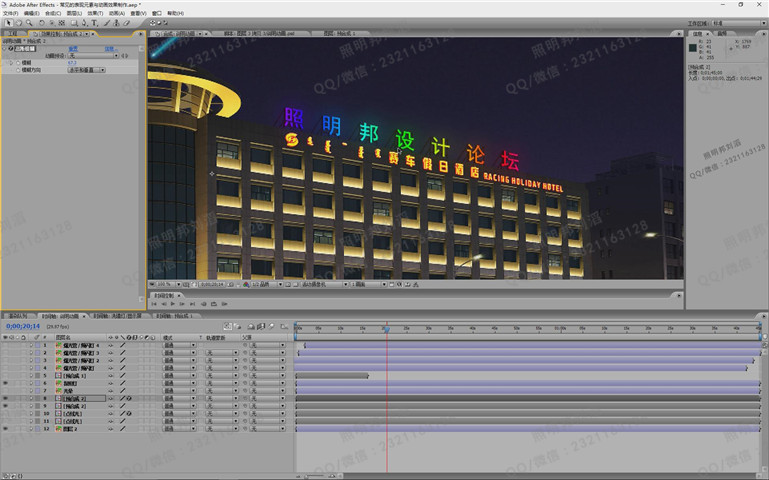Toggle visibility eye of layer 6
Viewport: 769px width, 480px height.
5,383
